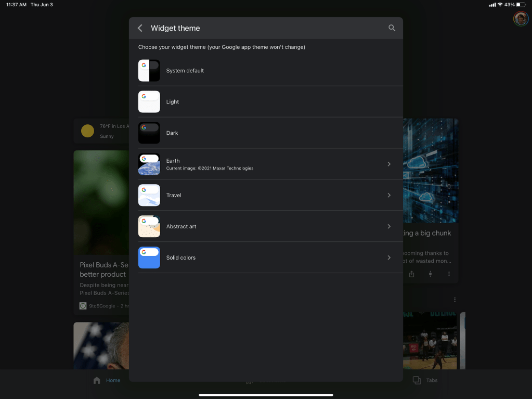
Task: Tap the sunny weather icon
Action: point(87,131)
